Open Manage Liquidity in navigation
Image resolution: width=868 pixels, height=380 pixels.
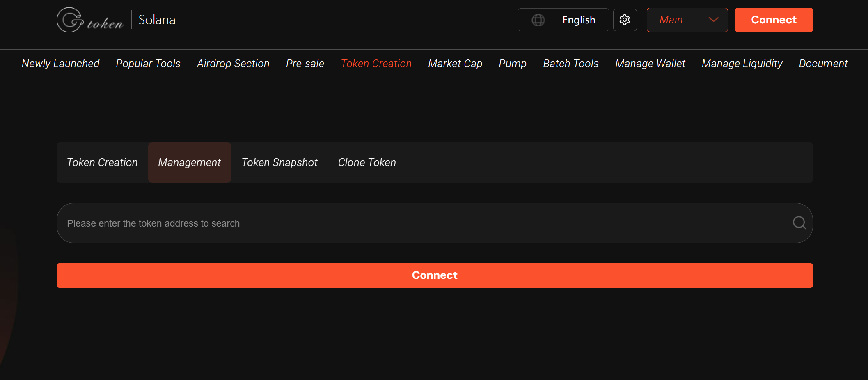[x=742, y=64]
